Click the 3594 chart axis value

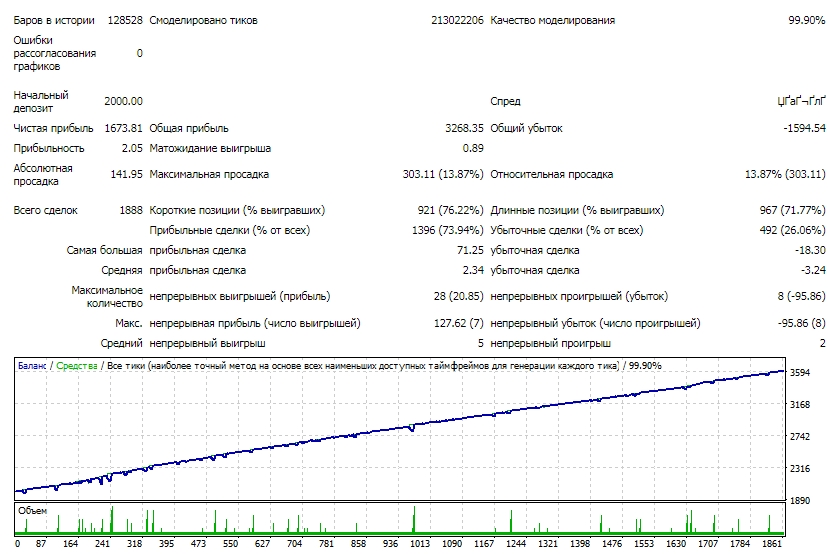[x=799, y=372]
